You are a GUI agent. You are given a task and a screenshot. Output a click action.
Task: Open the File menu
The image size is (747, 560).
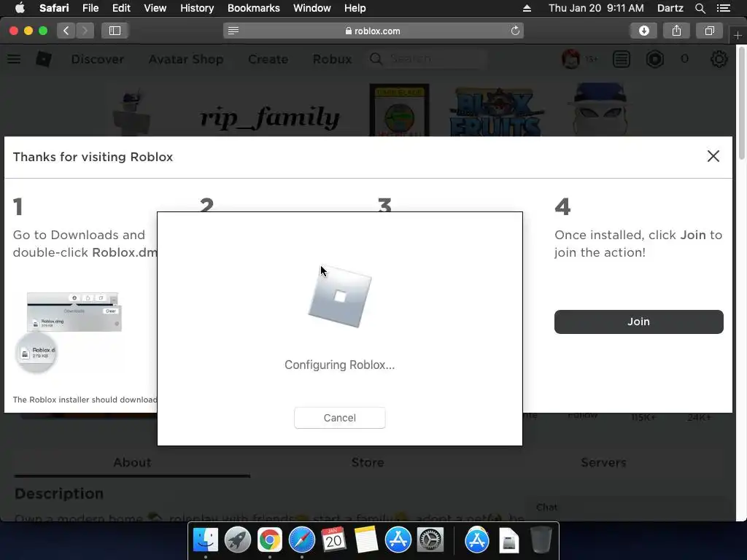[x=90, y=8]
